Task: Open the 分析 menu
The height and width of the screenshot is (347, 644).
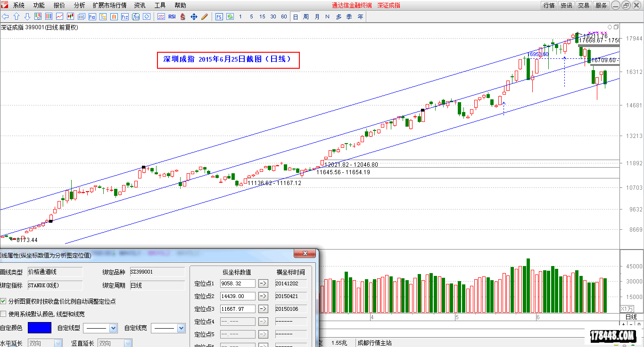Action: point(80,5)
